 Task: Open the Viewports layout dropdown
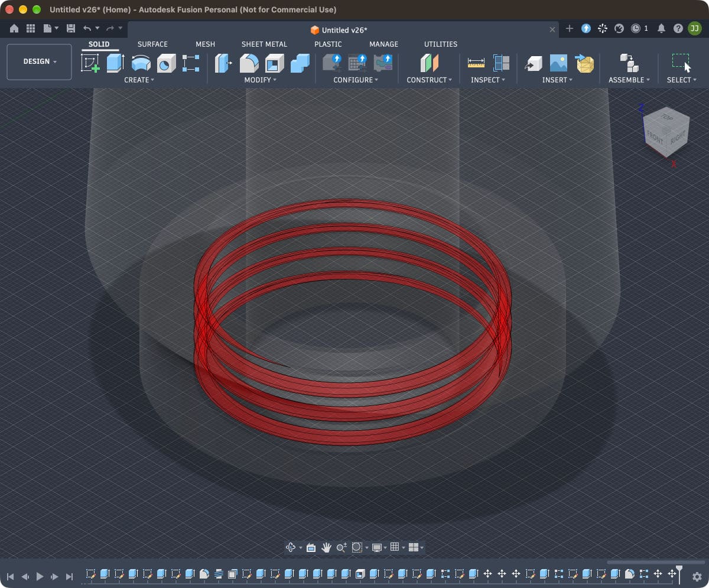coord(416,548)
